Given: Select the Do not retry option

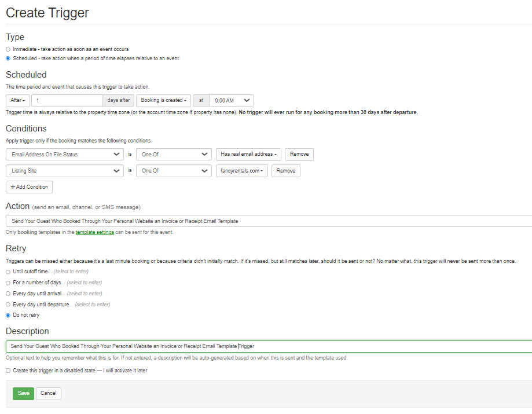Looking at the screenshot, I should 8,316.
